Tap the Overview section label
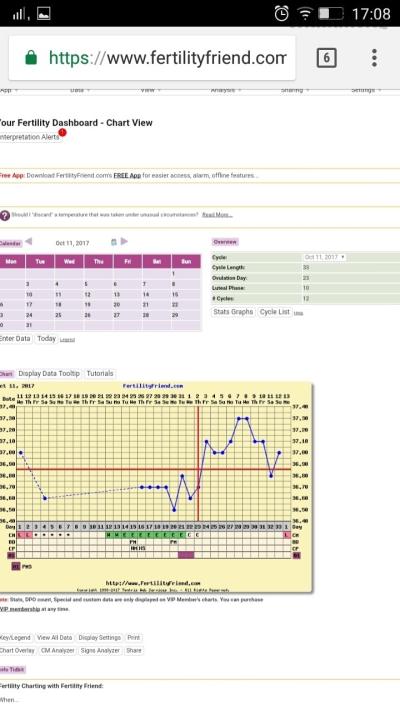 pos(225,242)
